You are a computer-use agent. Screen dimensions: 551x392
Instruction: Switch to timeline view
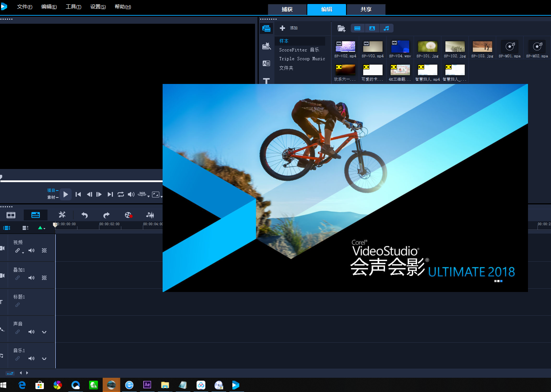pyautogui.click(x=35, y=215)
